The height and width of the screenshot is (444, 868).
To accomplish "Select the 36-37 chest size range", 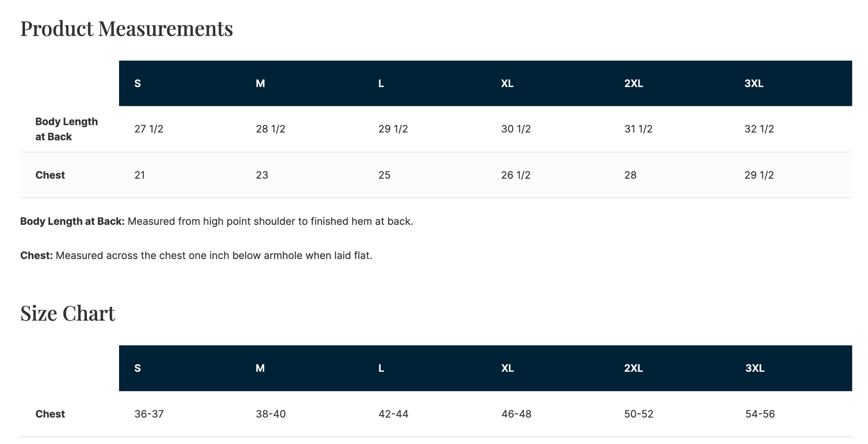I will pos(149,414).
